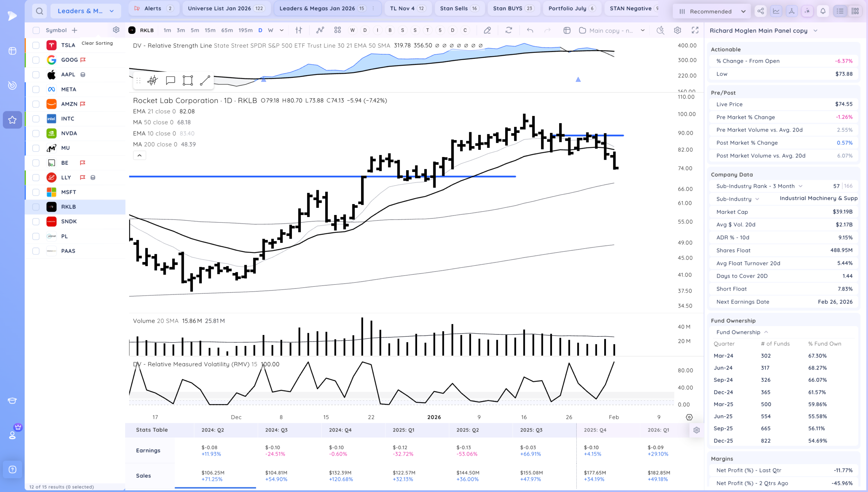Open the notifications bell

(823, 11)
